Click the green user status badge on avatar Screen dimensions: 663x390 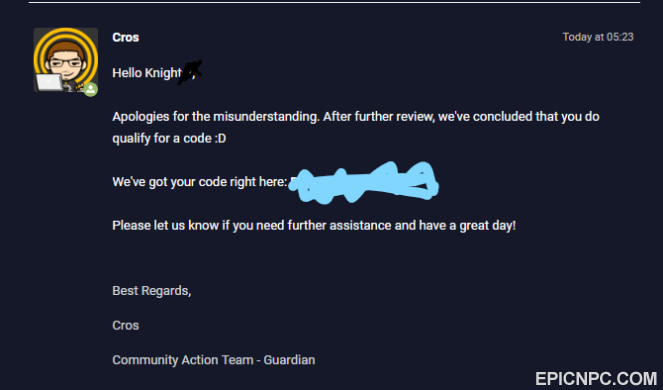tap(90, 89)
